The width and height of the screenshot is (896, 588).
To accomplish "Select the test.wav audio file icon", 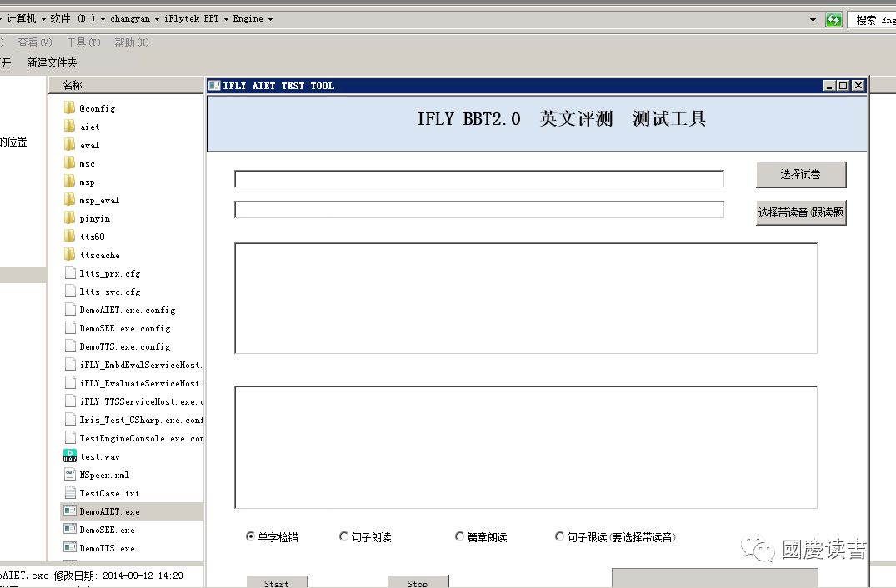I will coord(70,456).
